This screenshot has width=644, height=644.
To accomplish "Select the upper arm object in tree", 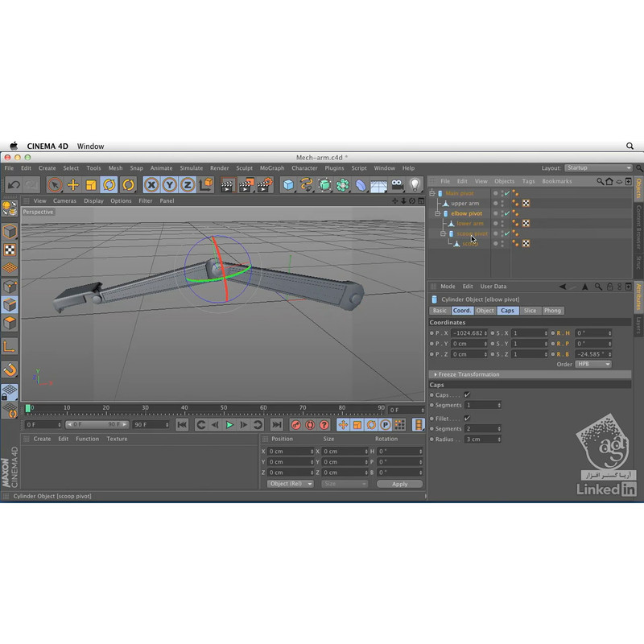I will (465, 204).
